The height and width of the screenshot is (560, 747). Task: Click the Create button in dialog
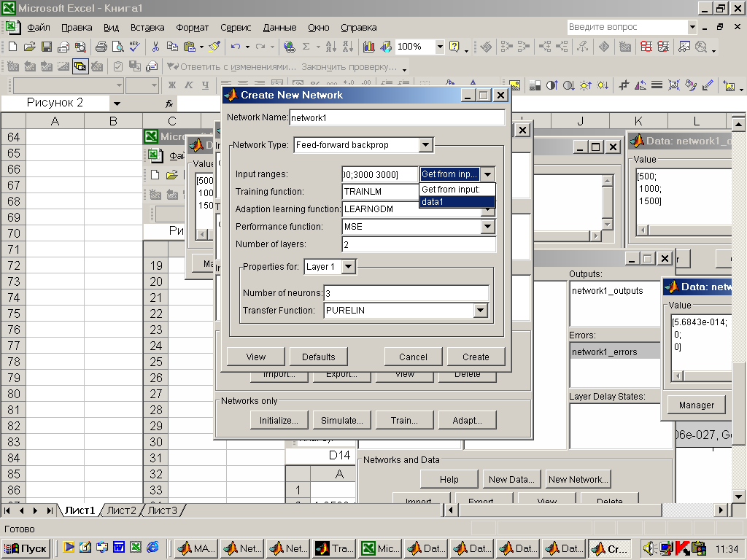[x=476, y=357]
